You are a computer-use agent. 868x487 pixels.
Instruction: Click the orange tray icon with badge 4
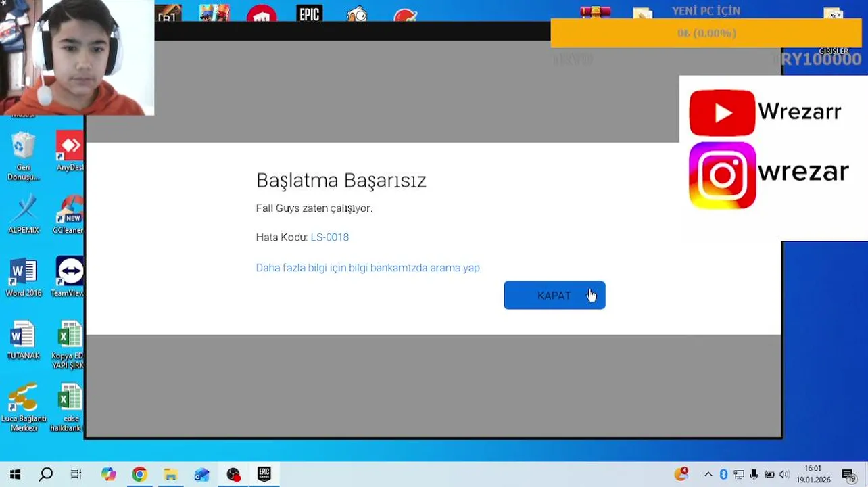point(681,473)
